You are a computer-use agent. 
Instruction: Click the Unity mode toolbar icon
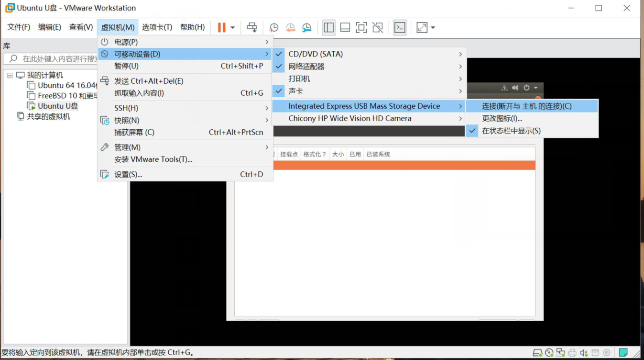coord(378,27)
